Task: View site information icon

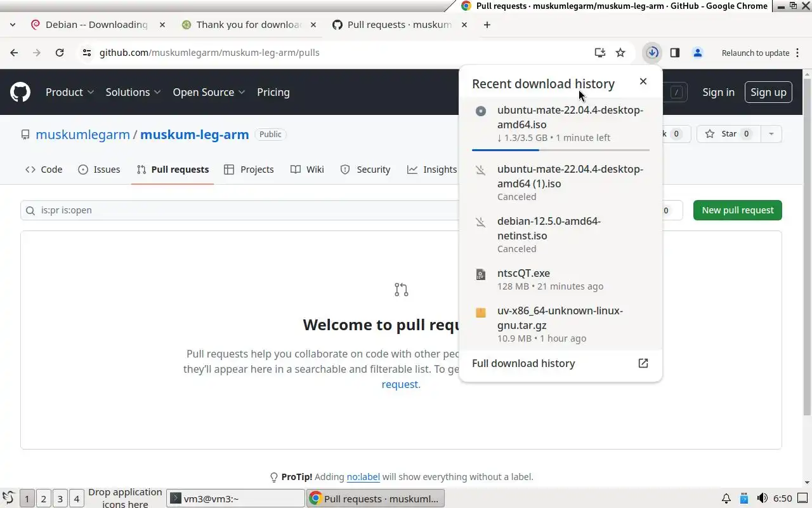Action: [x=87, y=53]
